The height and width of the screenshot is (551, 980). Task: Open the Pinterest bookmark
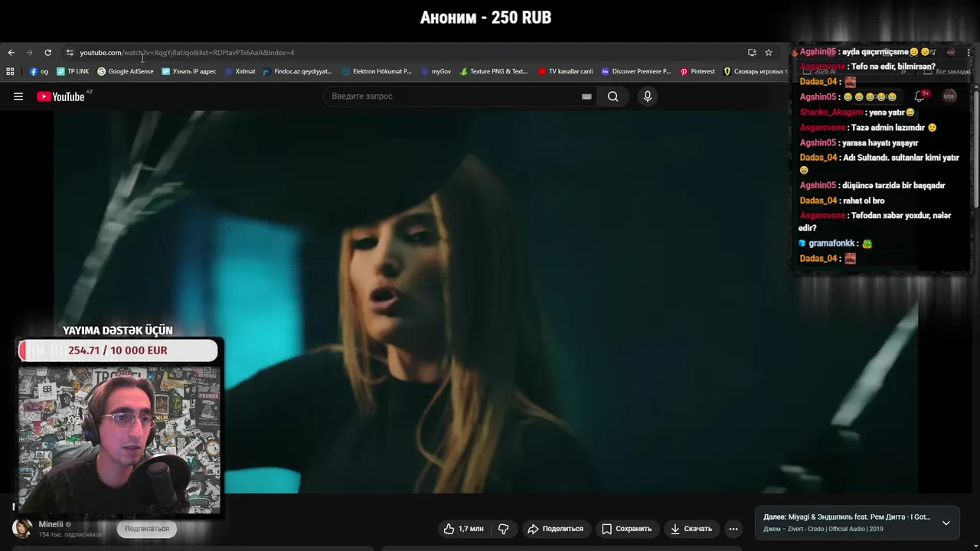[697, 71]
